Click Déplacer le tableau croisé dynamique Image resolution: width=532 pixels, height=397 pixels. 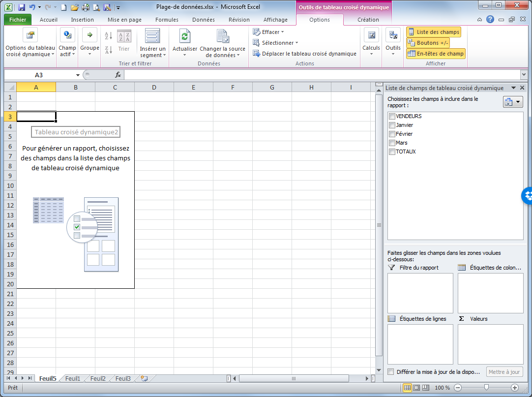point(304,54)
